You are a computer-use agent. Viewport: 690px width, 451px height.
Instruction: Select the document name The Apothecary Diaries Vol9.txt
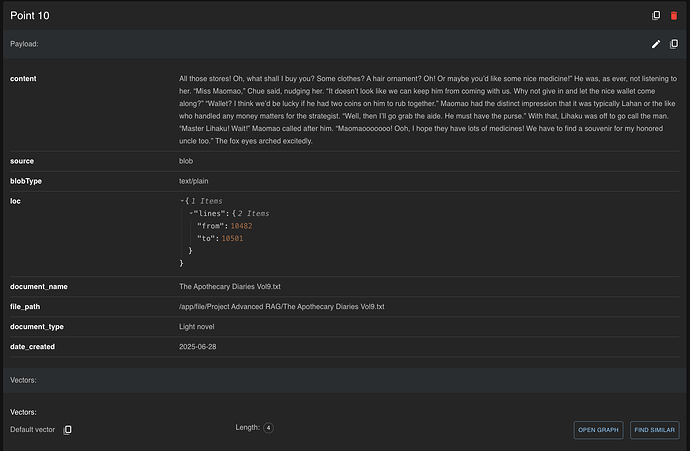230,286
